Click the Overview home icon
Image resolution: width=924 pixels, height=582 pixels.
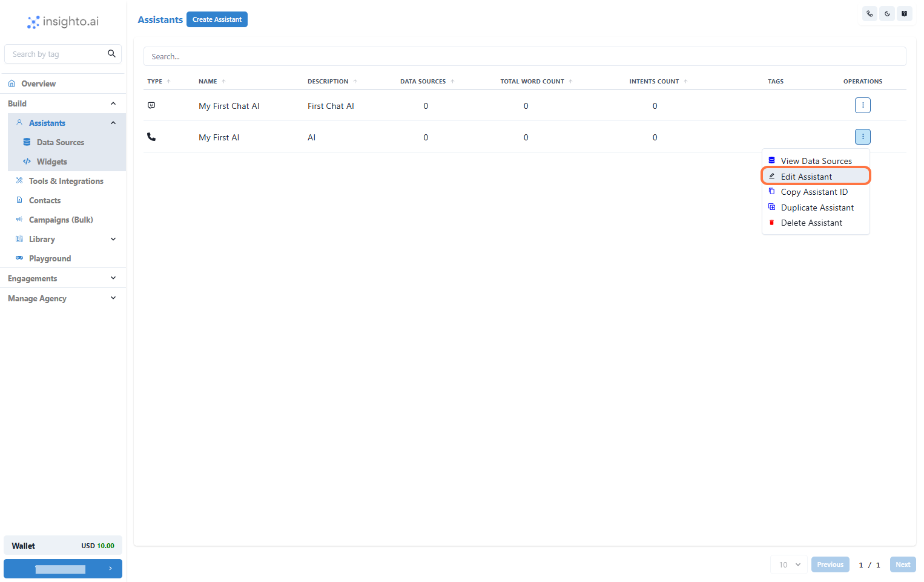[12, 83]
